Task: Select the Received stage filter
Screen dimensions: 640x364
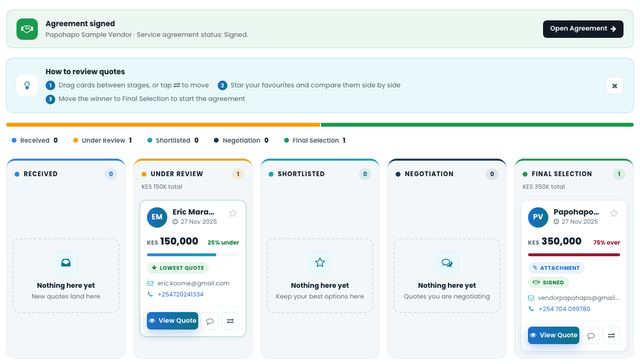Action: (35, 140)
